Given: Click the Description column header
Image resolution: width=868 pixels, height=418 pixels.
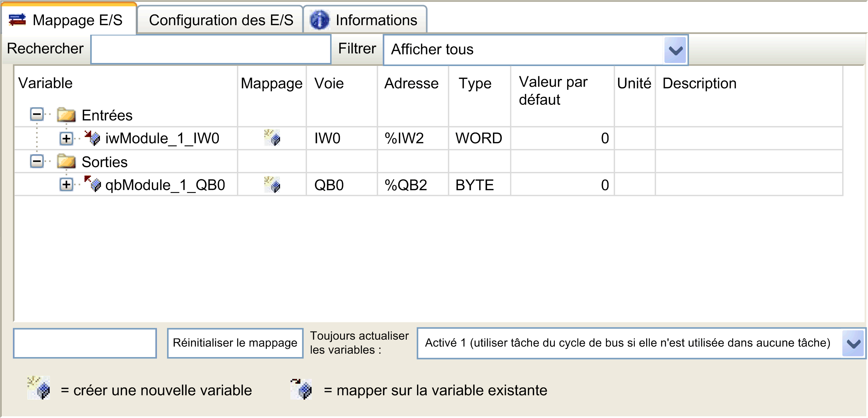Looking at the screenshot, I should coord(699,84).
